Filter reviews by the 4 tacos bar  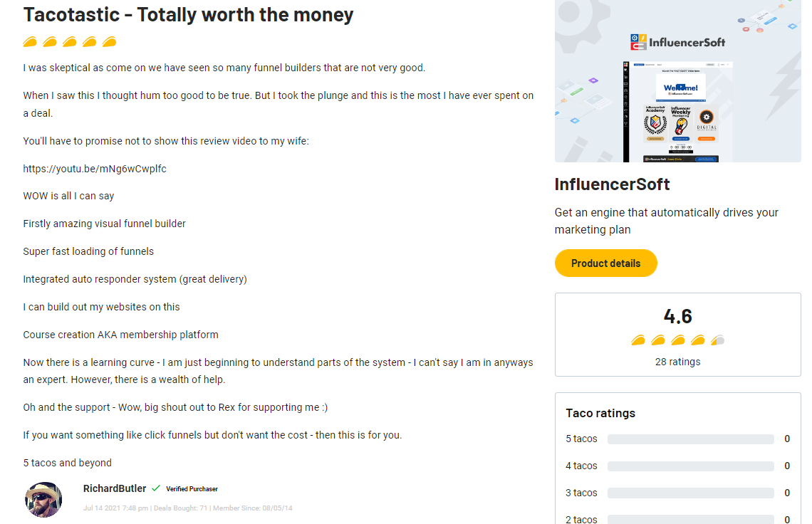(690, 466)
